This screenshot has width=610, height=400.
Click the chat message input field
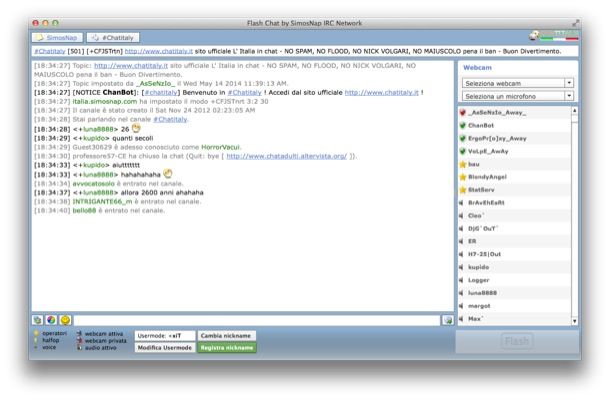coord(257,320)
